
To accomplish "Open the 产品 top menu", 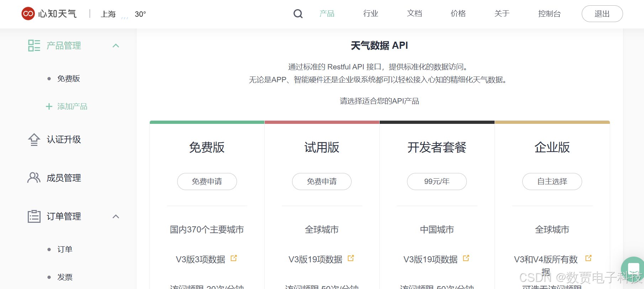I will [x=327, y=14].
